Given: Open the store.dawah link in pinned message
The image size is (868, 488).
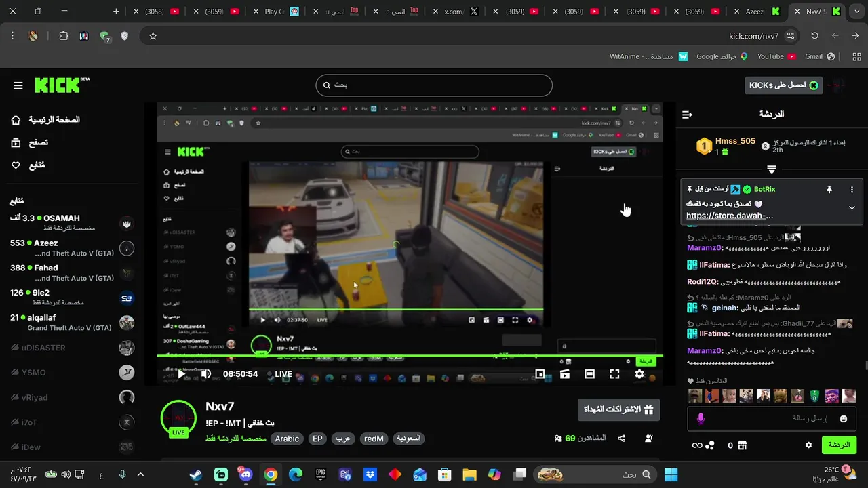Looking at the screenshot, I should (x=730, y=216).
